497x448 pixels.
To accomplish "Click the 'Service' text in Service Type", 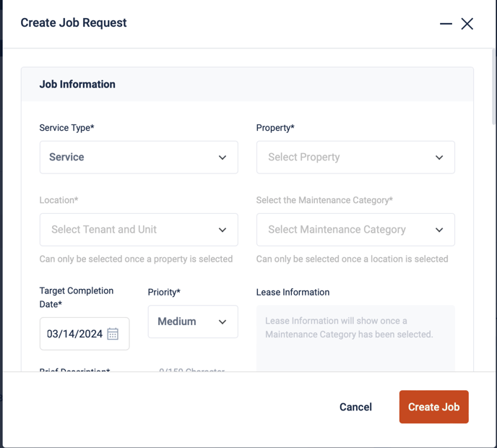I will point(66,157).
